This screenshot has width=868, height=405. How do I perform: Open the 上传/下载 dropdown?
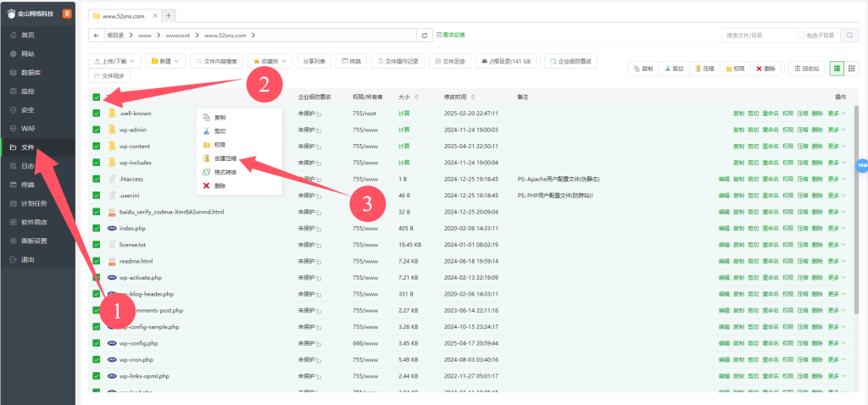pos(114,61)
